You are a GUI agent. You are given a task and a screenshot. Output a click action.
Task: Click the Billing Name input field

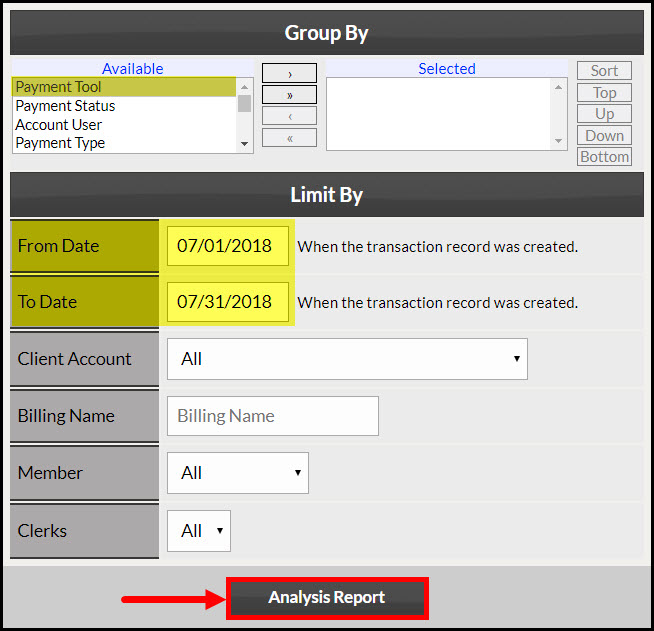tap(273, 416)
